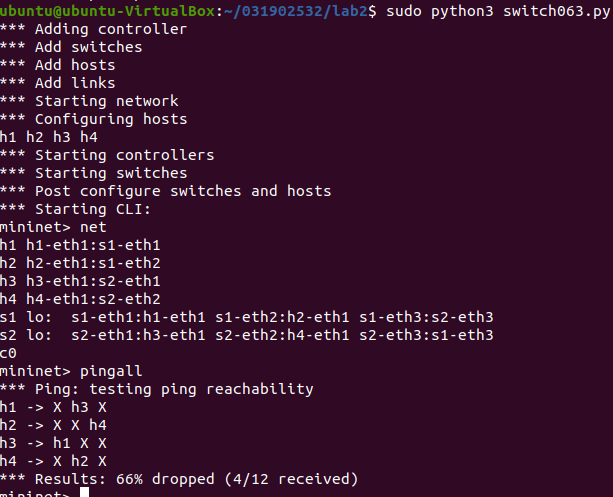Click the "mininet> pingall" command line
Image resolution: width=613 pixels, height=497 pixels.
click(x=72, y=371)
